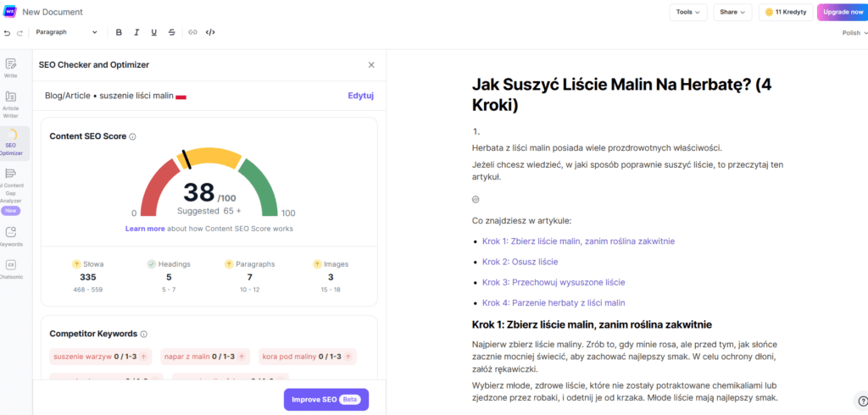Expand the Share dropdown menu
Screen dimensions: 868x415
click(733, 12)
